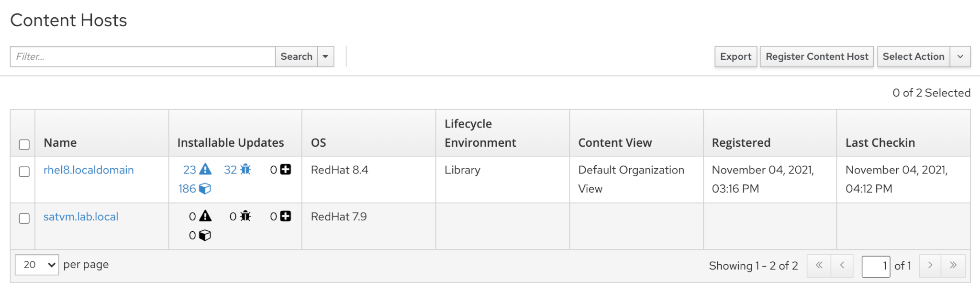Select the rhel8.localdomain row checkbox
980x291 pixels.
[24, 172]
